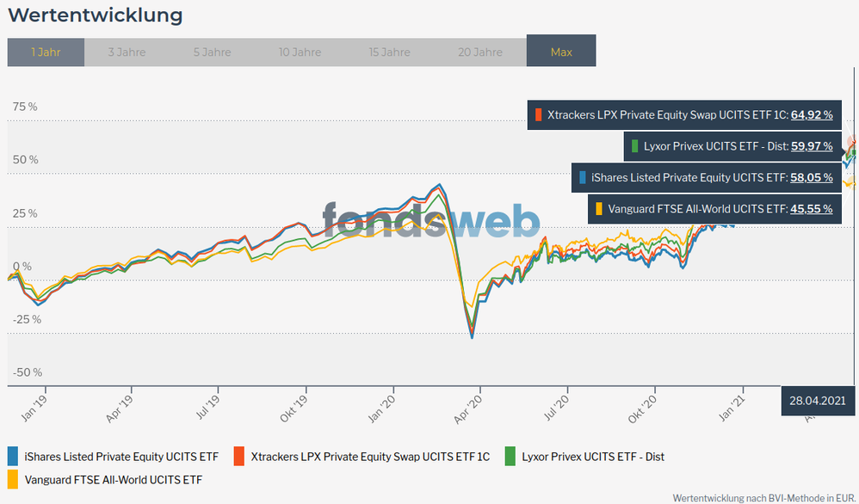The height and width of the screenshot is (504, 859).
Task: Click the green Lyxor Privex legend swatch
Action: (x=511, y=457)
